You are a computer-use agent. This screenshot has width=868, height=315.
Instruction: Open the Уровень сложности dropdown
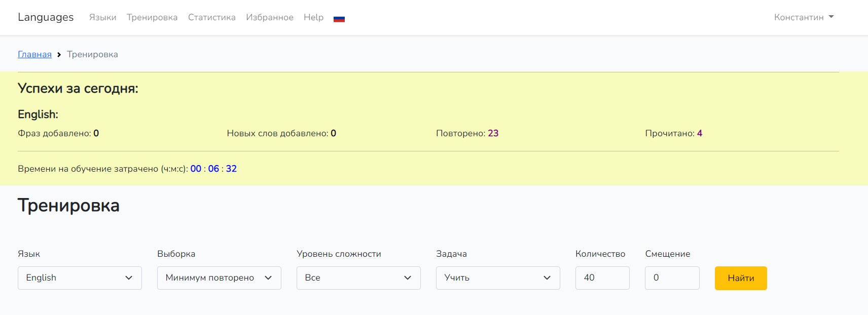pyautogui.click(x=358, y=278)
